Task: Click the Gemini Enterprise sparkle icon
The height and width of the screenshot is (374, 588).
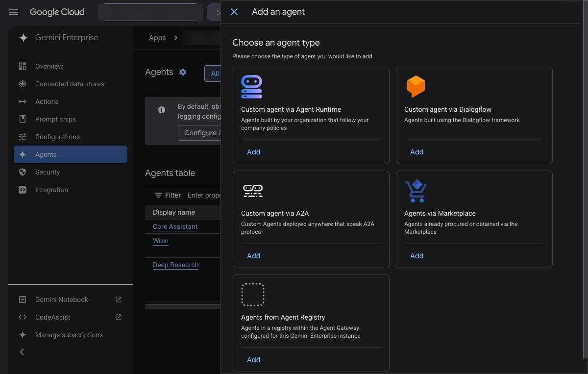Action: point(23,38)
